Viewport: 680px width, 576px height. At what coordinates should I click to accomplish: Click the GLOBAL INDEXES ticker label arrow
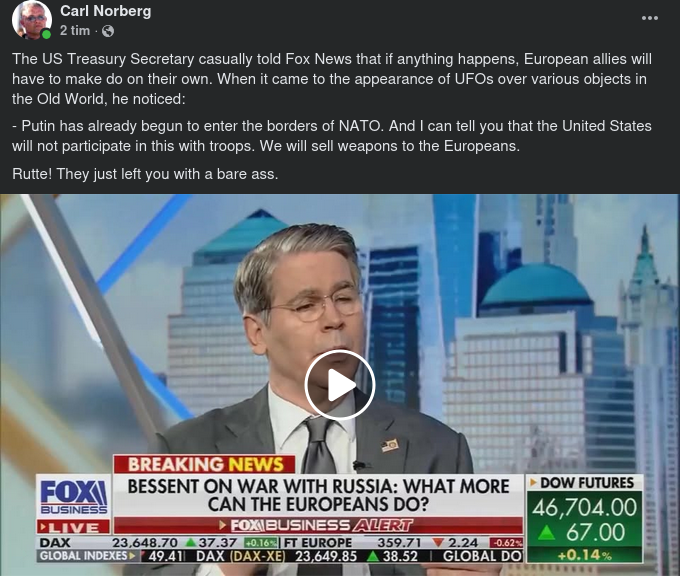click(132, 556)
